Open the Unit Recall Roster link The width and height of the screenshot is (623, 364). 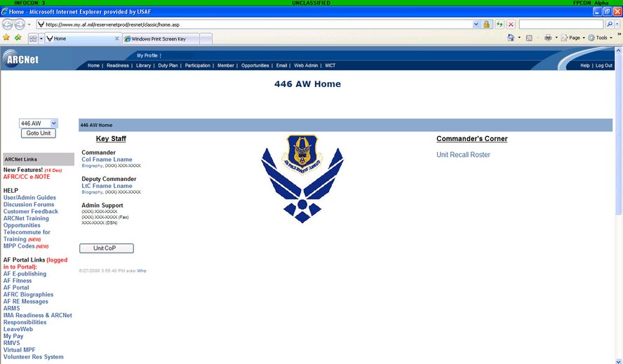(463, 155)
